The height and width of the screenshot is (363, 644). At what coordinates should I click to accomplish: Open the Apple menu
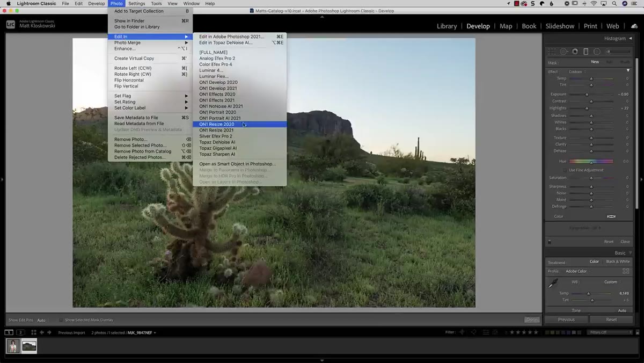(8, 3)
